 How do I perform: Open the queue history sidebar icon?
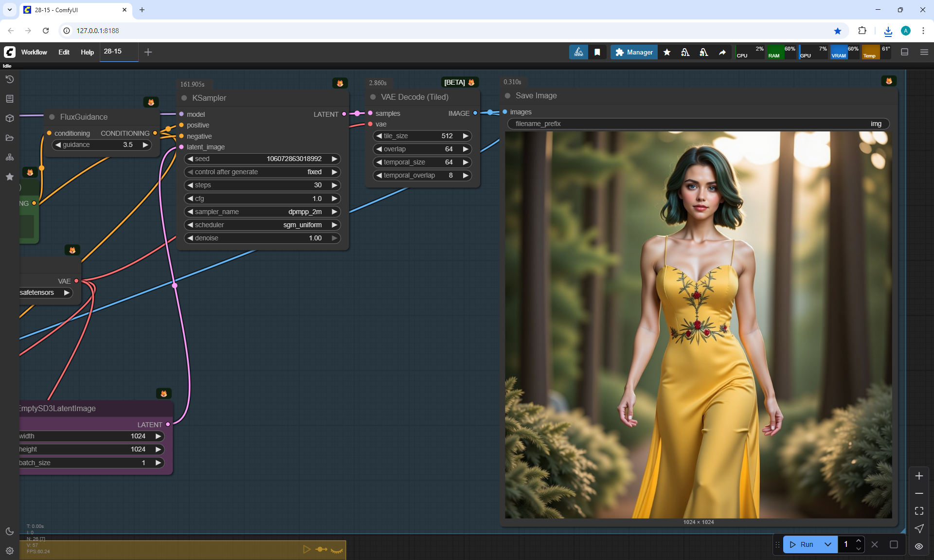click(9, 79)
